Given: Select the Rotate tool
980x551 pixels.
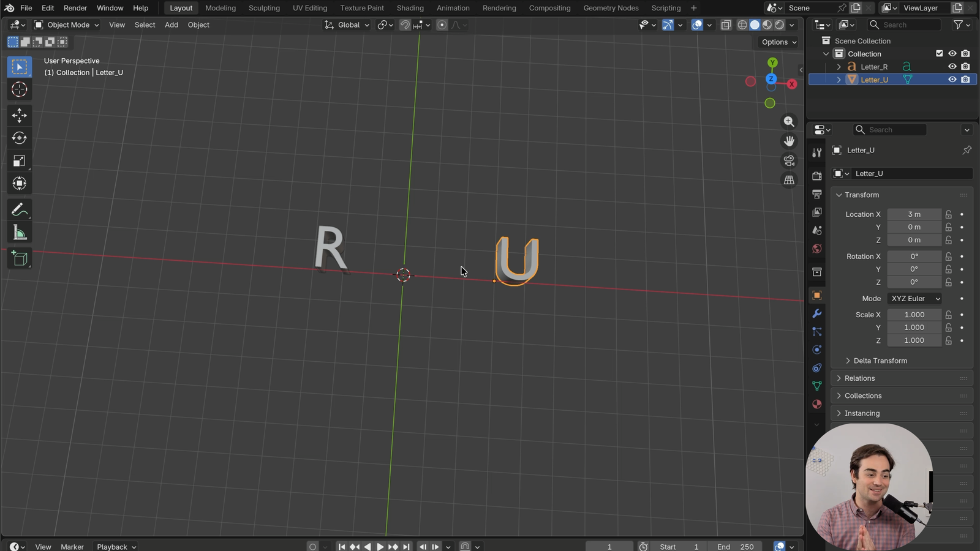Looking at the screenshot, I should coord(20,138).
